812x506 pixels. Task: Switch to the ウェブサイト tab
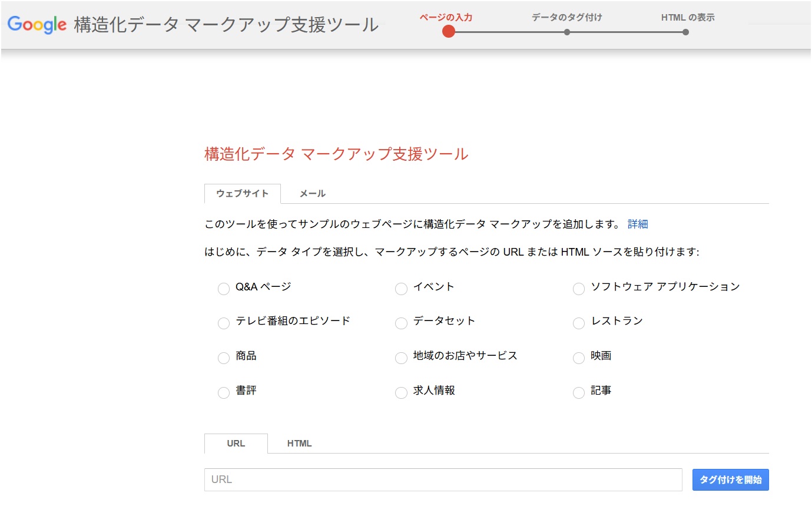point(243,194)
